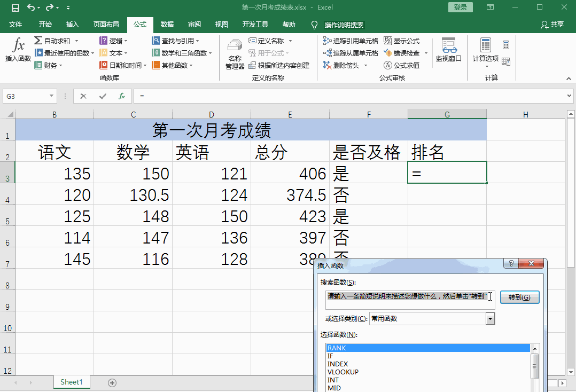Click Evaluate Formula (公式求值)
576x392 pixels.
point(401,65)
